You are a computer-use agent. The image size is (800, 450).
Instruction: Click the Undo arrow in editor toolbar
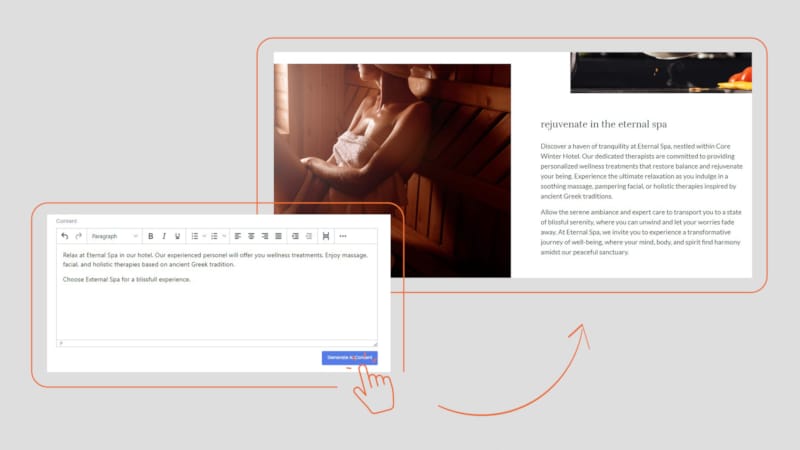point(65,236)
